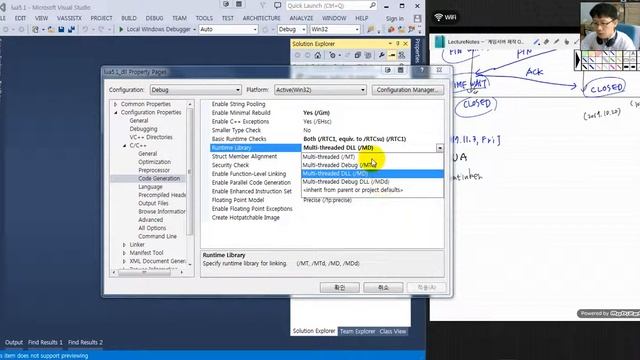Click the Preview Selected Items icon in Solution Explorer
This screenshot has width=640, height=360.
tap(392, 55)
